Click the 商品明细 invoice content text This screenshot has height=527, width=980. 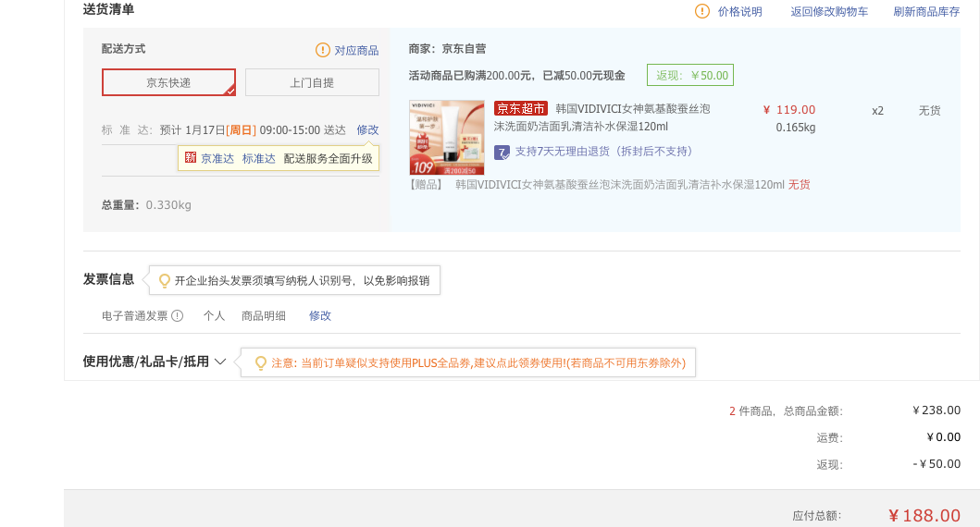(264, 316)
